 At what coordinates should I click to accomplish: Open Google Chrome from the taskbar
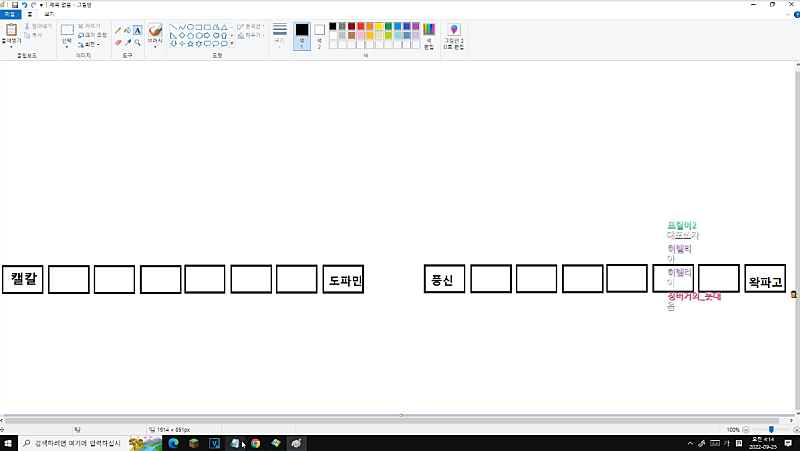[x=255, y=443]
